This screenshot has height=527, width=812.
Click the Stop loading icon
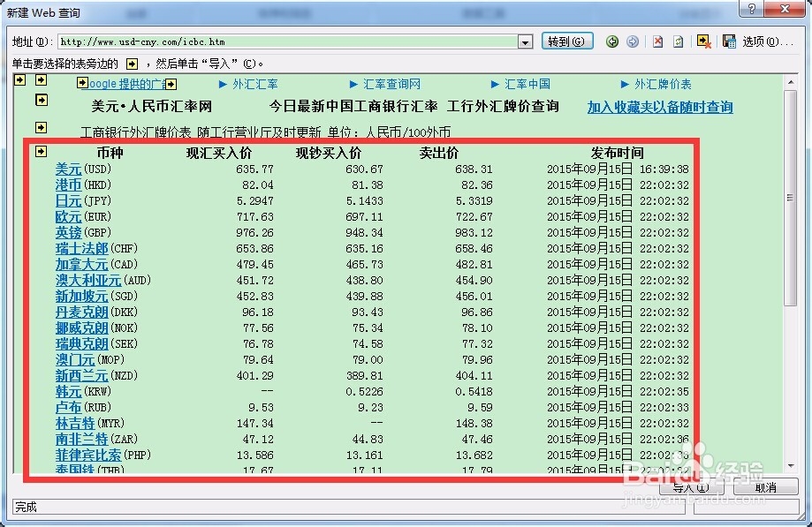tap(657, 41)
